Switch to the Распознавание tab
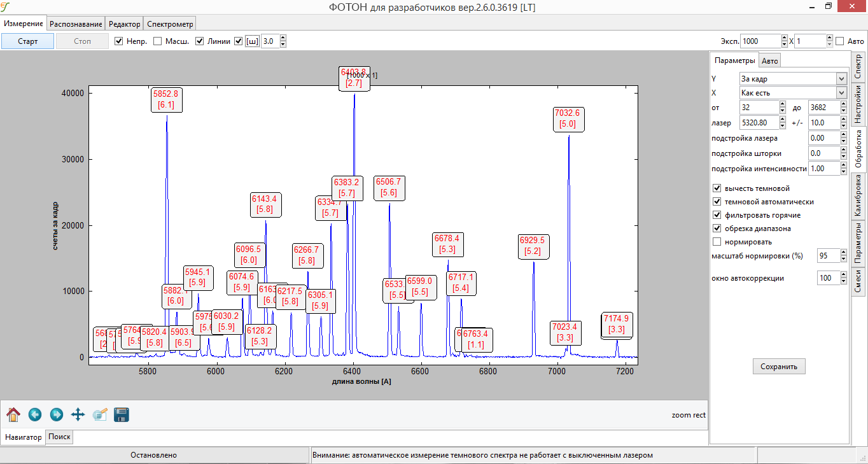The image size is (868, 464). tap(76, 24)
